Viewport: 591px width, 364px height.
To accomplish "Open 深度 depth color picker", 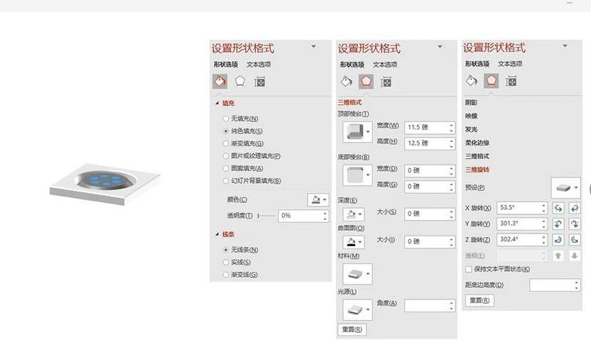I will [354, 214].
